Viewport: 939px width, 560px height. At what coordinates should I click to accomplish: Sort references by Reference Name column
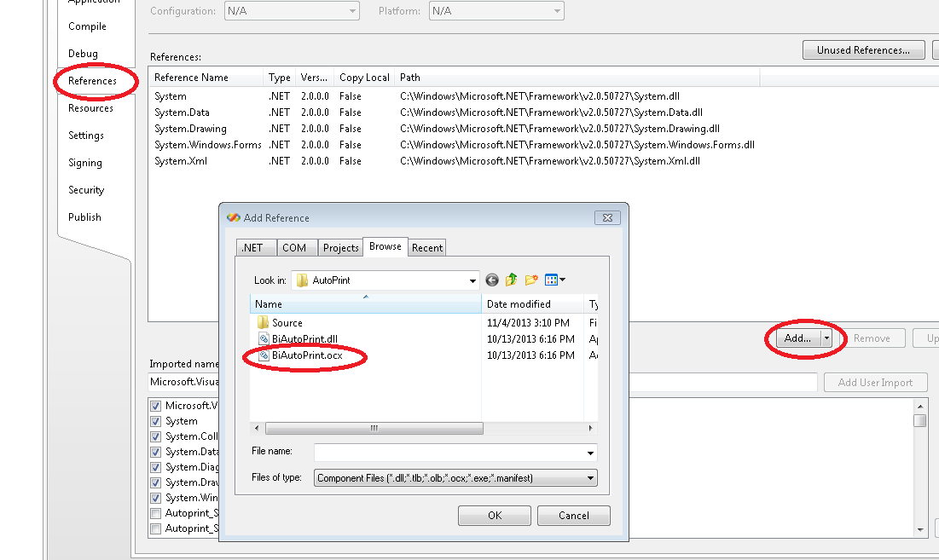pos(206,78)
